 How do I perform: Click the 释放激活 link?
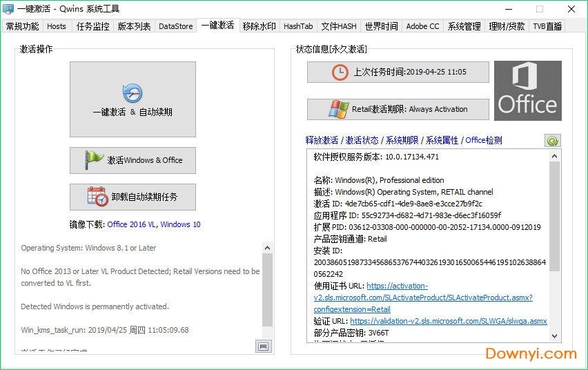[x=322, y=140]
